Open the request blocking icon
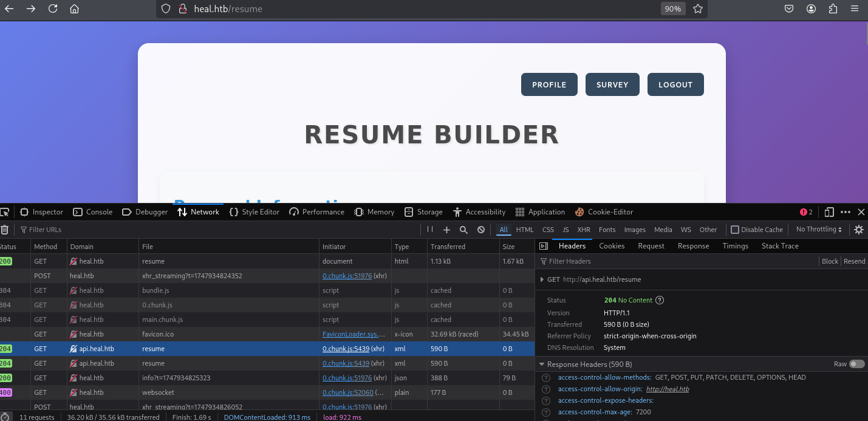 click(x=481, y=230)
